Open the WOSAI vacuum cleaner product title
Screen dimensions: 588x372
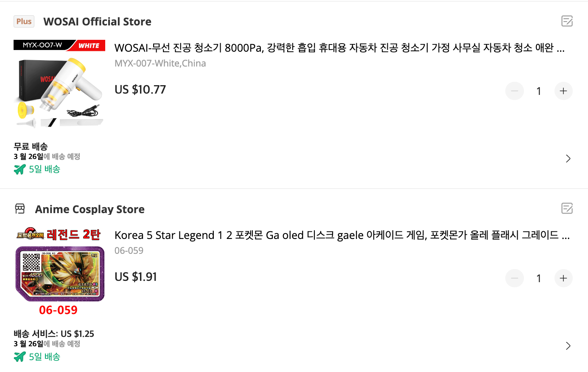click(339, 48)
